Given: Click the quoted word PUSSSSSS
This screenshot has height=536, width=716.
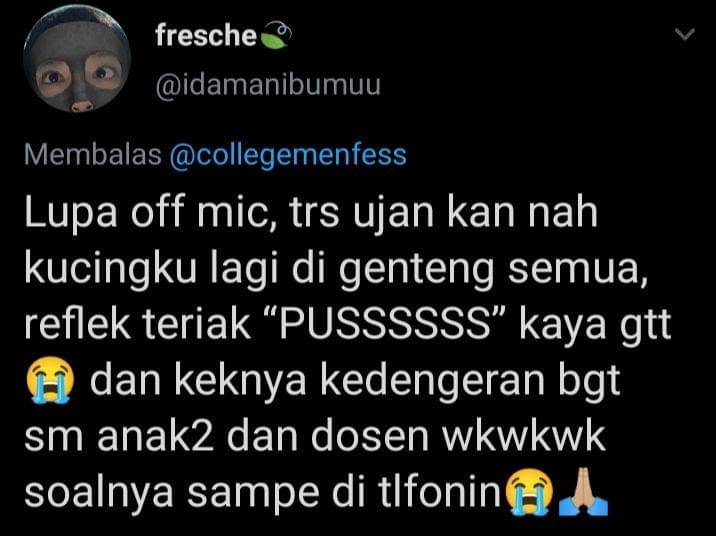Looking at the screenshot, I should coord(385,324).
